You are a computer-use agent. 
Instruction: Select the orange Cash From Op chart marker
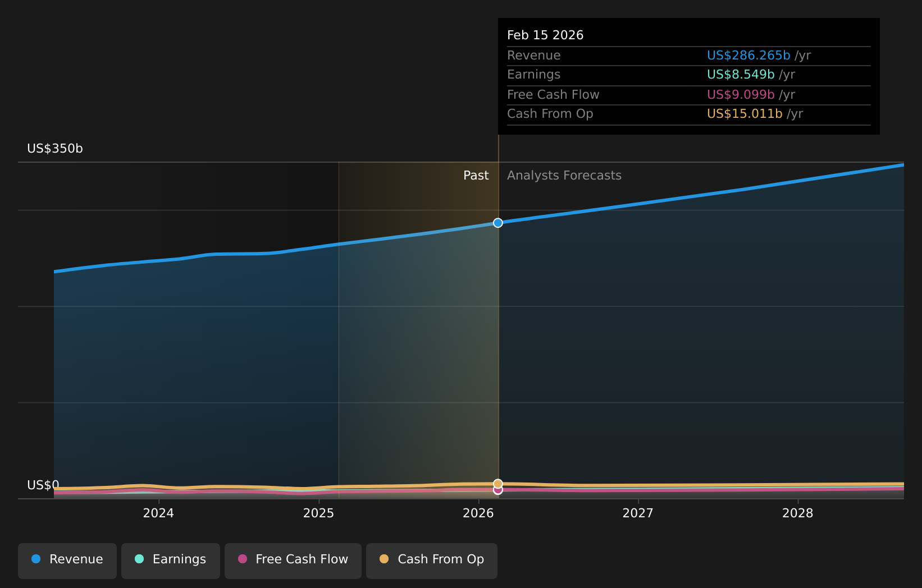tap(497, 483)
